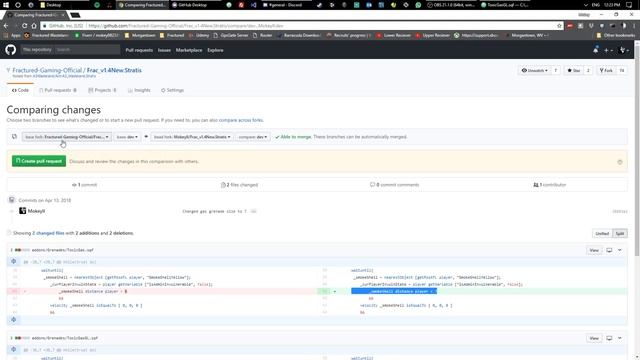
Task: Open file options chevron for second file
Action: point(620,338)
